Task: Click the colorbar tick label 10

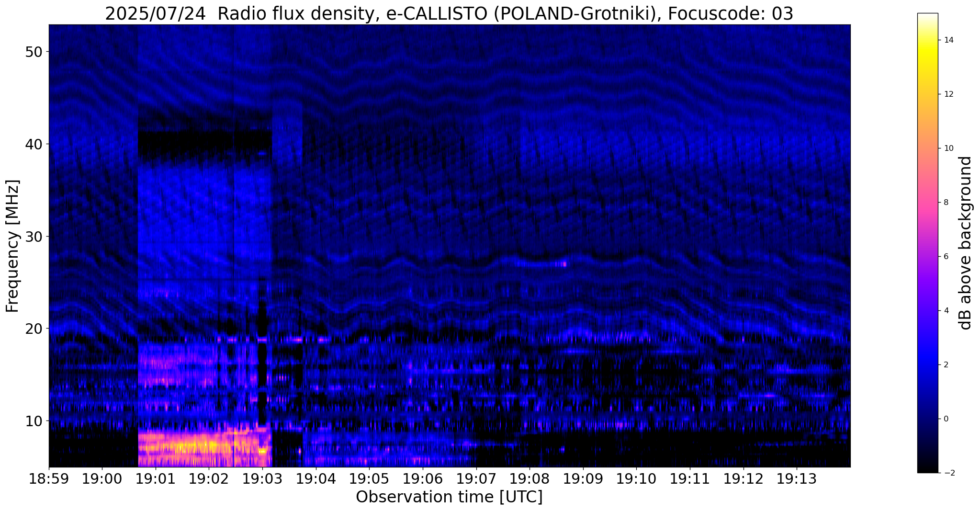Action: click(948, 148)
